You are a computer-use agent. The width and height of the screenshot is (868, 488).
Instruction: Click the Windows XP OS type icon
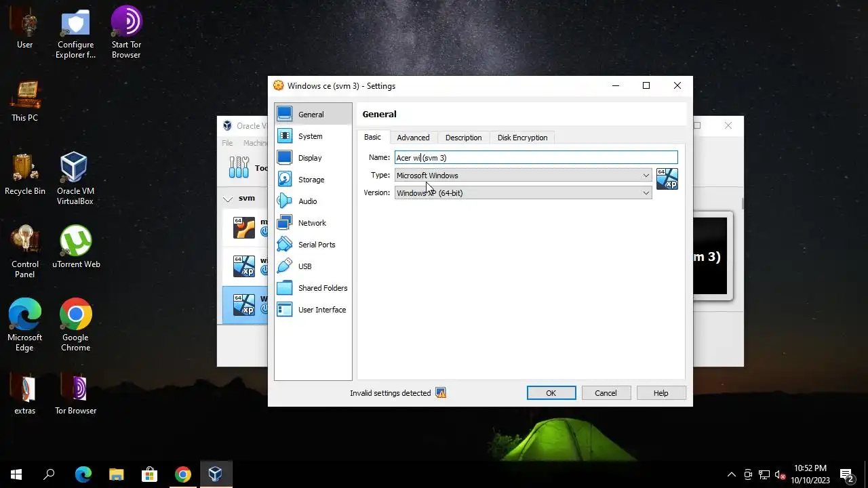pyautogui.click(x=667, y=179)
